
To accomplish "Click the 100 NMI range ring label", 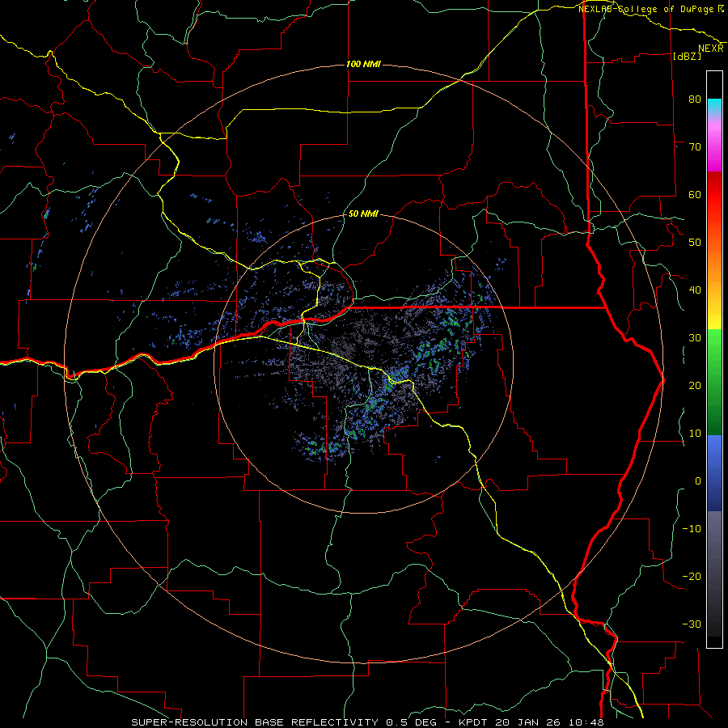I will coord(363,64).
